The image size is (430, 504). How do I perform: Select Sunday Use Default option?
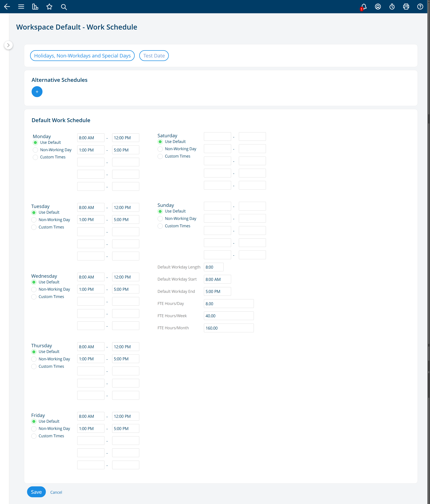pos(160,211)
